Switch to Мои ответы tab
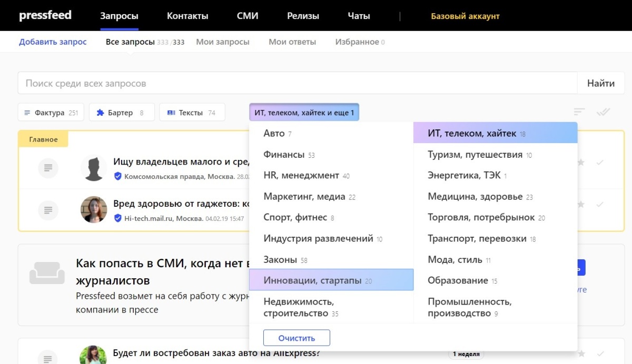Screen dimensions: 632x364 click(292, 42)
